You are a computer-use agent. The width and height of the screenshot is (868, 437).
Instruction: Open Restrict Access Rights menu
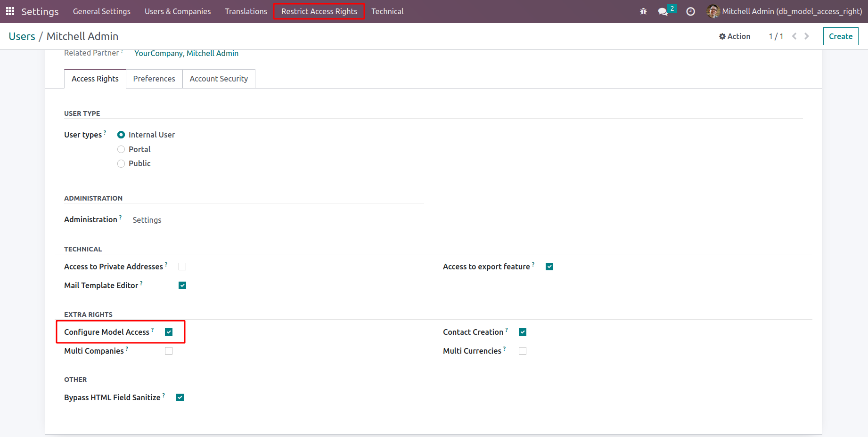click(x=319, y=11)
